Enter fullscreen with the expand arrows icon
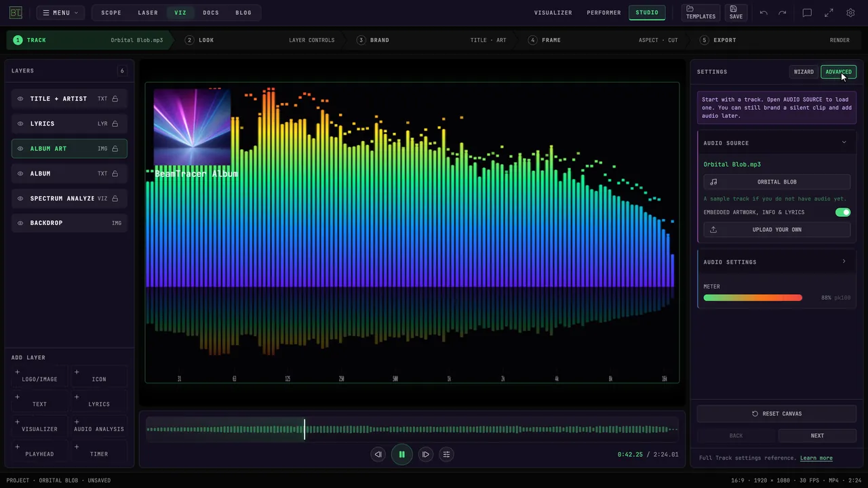 click(x=829, y=13)
